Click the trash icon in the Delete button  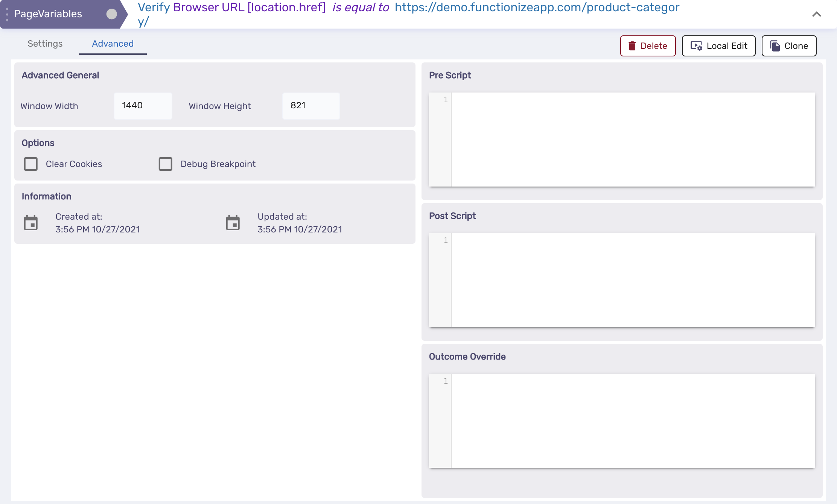pos(632,46)
